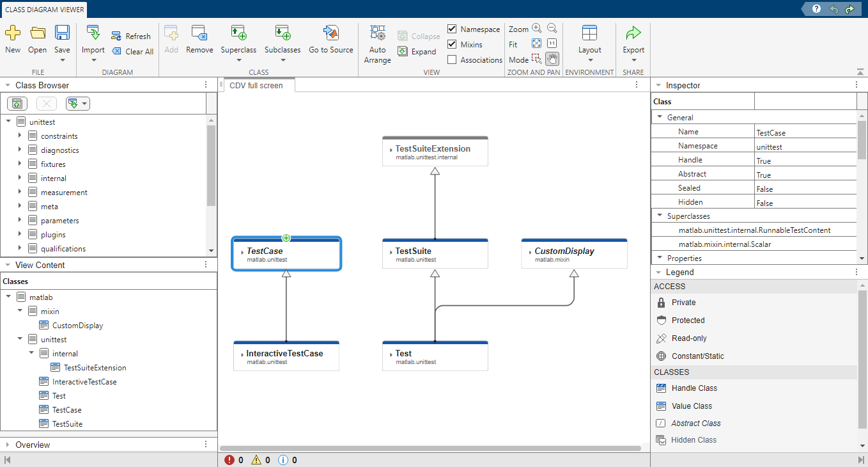Select the CustomDisplay class box in diagram
Viewport: 868px width, 467px height.
pyautogui.click(x=574, y=253)
